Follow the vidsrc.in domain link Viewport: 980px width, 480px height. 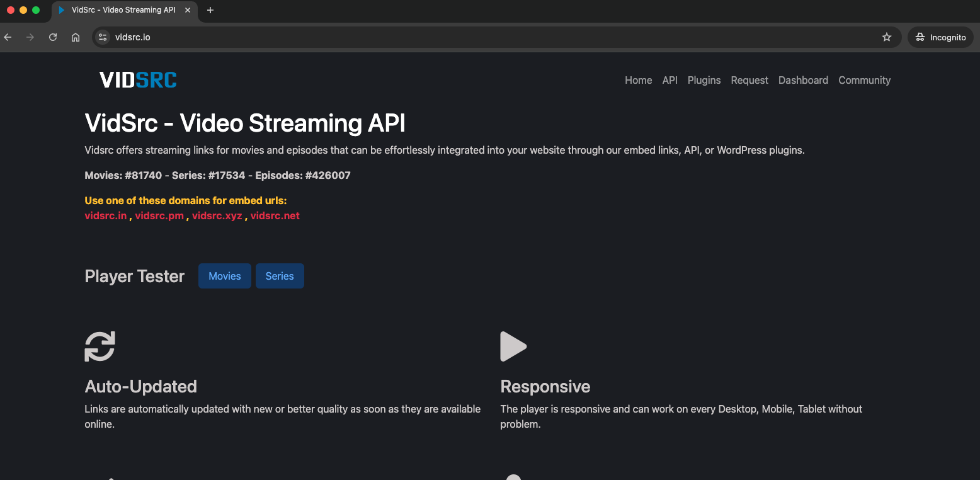[106, 215]
